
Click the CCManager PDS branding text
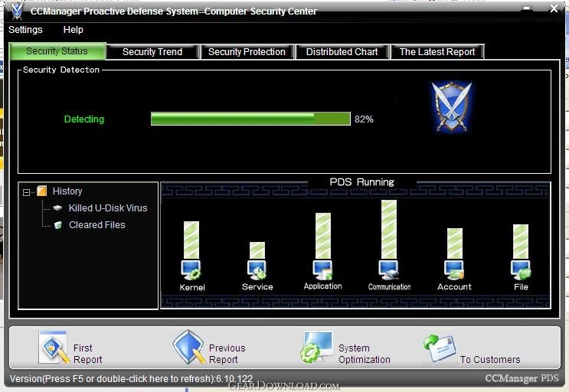point(522,378)
